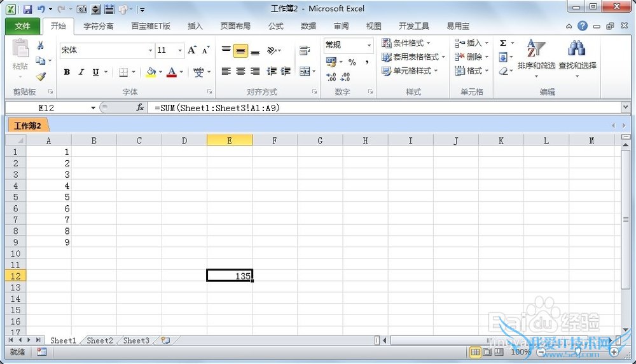636x364 pixels.
Task: Open 字体 font dialog launcher
Action: point(210,91)
